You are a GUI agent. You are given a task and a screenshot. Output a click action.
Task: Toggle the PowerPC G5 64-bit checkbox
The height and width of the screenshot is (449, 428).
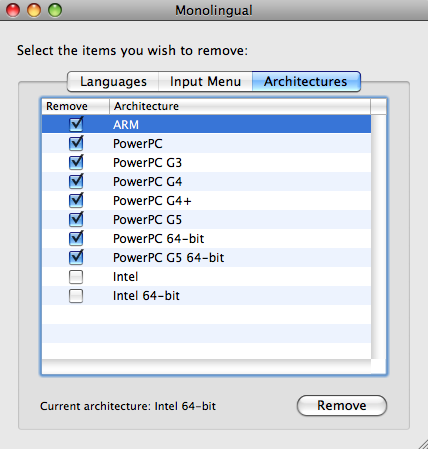pyautogui.click(x=76, y=258)
